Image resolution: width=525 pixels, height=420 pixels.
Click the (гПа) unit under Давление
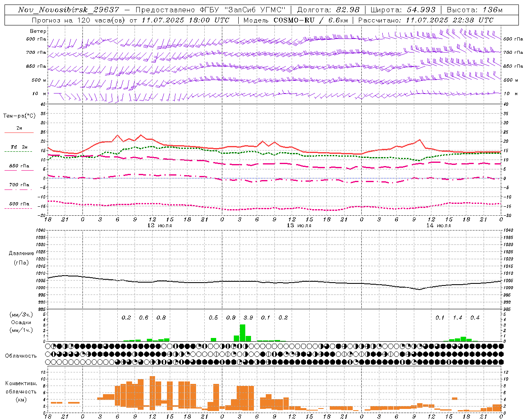(x=21, y=262)
